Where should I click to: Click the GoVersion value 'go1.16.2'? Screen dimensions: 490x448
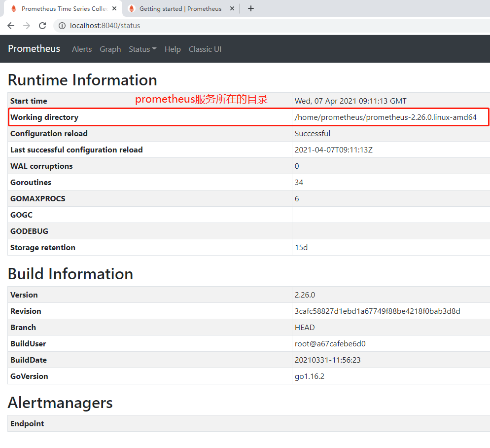(x=310, y=376)
